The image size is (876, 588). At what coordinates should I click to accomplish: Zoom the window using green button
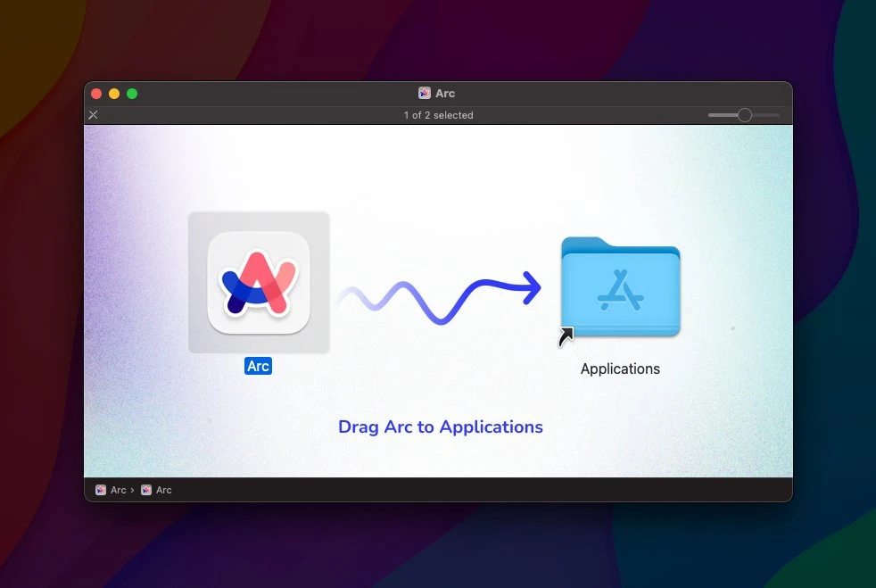pos(132,94)
